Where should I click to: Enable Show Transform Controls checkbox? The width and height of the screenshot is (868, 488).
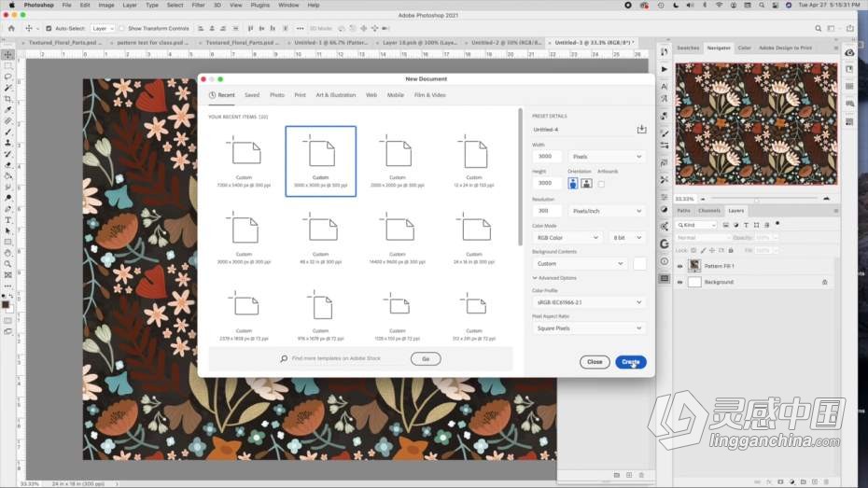(121, 28)
